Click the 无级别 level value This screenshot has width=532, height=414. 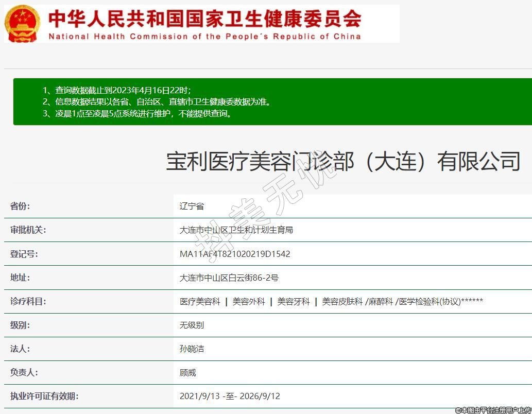click(x=192, y=325)
